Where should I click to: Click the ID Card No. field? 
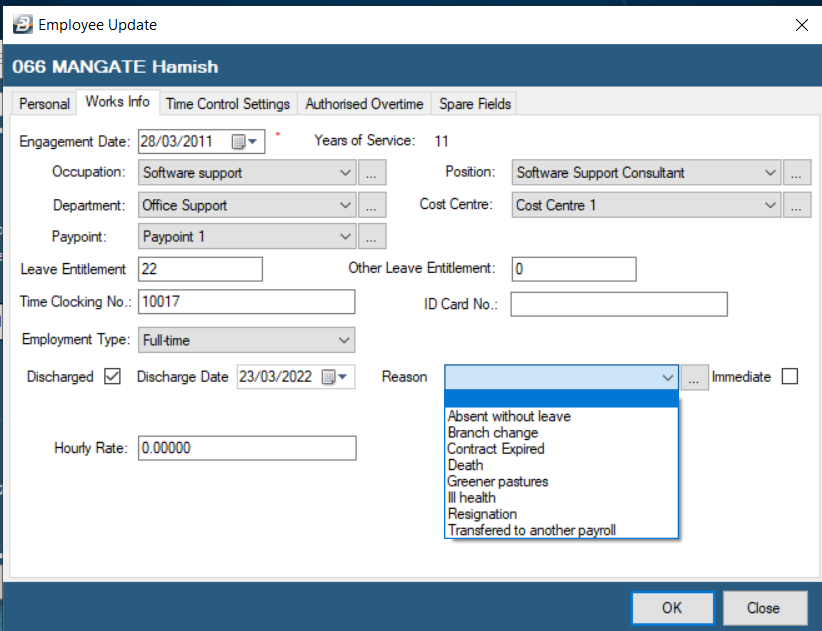(x=619, y=304)
